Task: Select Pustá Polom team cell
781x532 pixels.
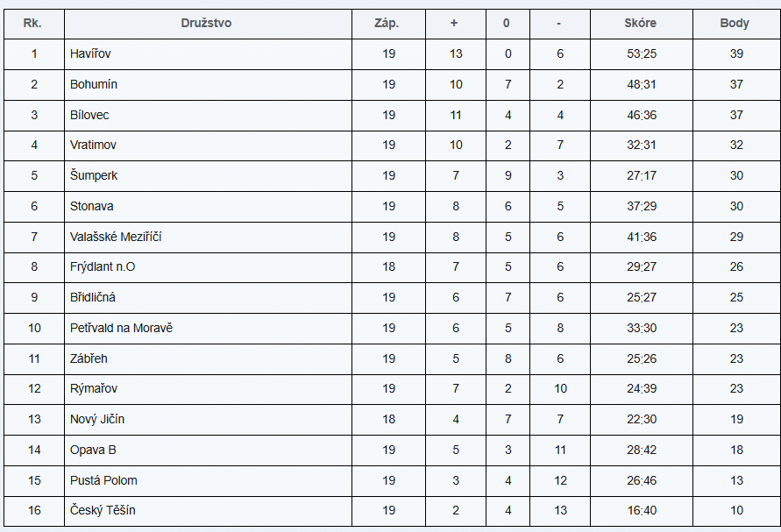Action: pos(103,480)
